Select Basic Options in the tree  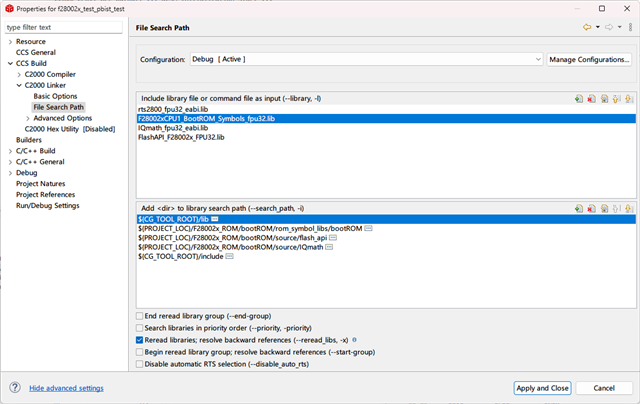55,96
